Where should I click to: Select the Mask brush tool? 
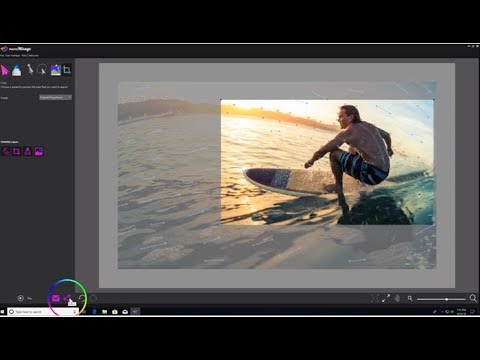pyautogui.click(x=16, y=70)
